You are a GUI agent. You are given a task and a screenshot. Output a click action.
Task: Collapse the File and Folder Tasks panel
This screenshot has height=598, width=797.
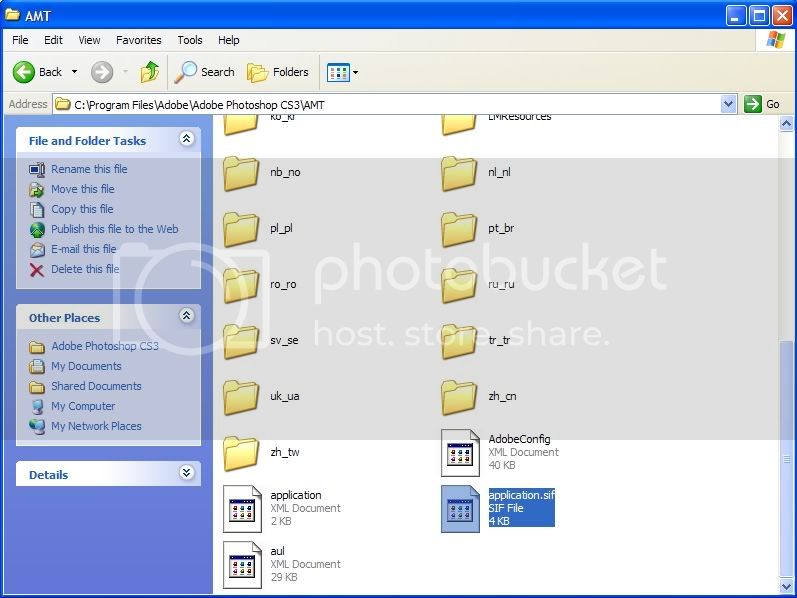click(186, 140)
